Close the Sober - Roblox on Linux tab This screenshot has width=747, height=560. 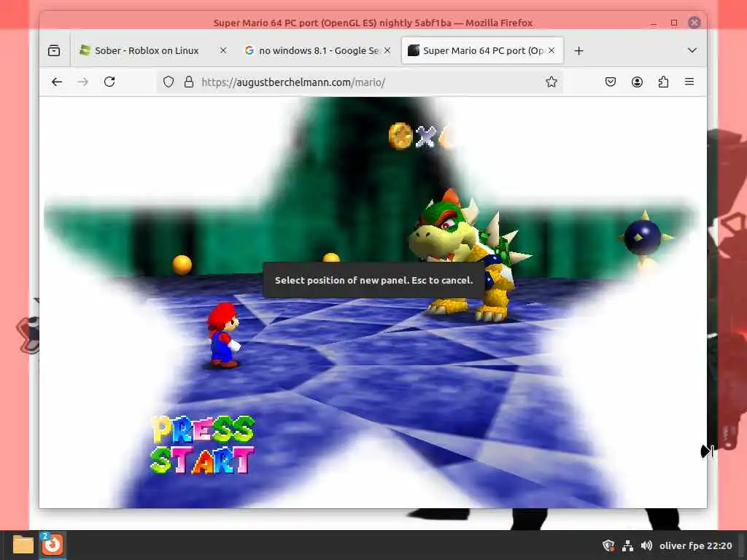(x=223, y=50)
